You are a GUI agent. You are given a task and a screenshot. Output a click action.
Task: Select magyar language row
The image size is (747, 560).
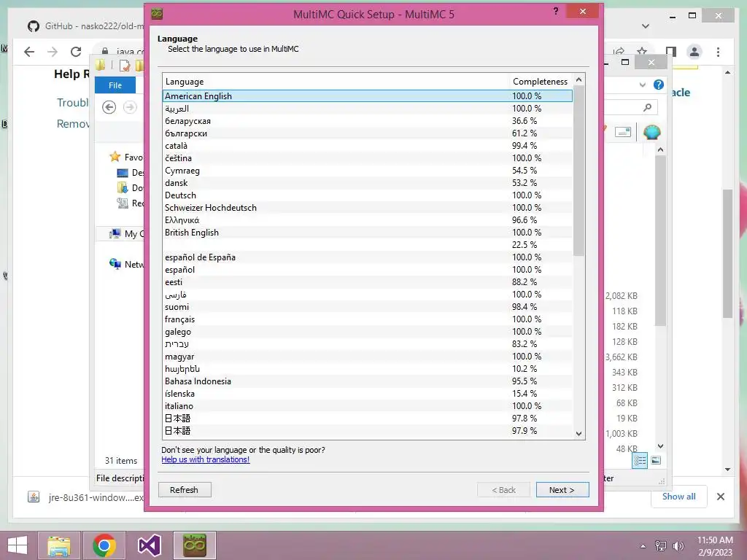click(x=368, y=356)
